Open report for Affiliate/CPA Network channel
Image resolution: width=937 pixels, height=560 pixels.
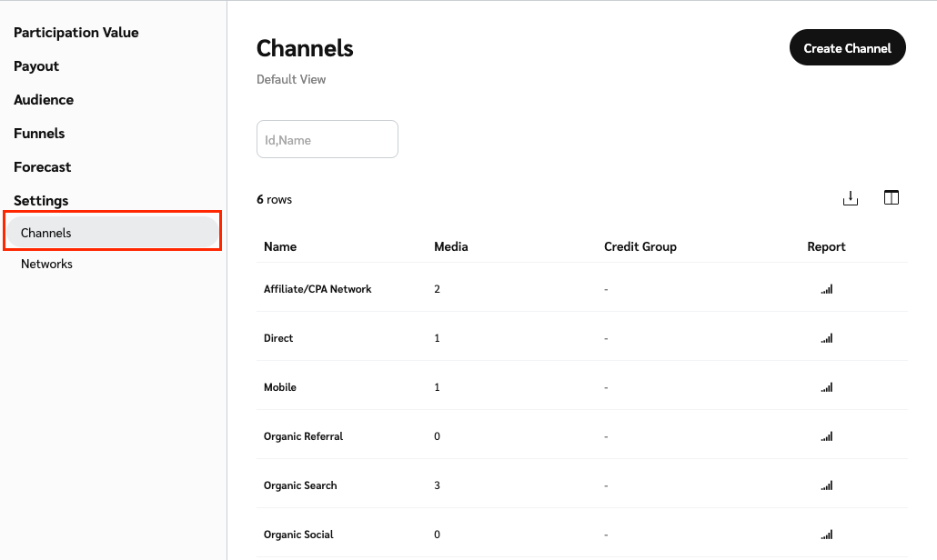(826, 289)
